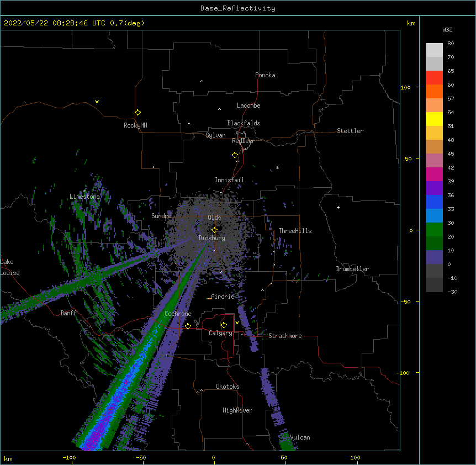Screen dimensions: 476x465
Task: Click the Airdrie city label
Action: pos(223,297)
